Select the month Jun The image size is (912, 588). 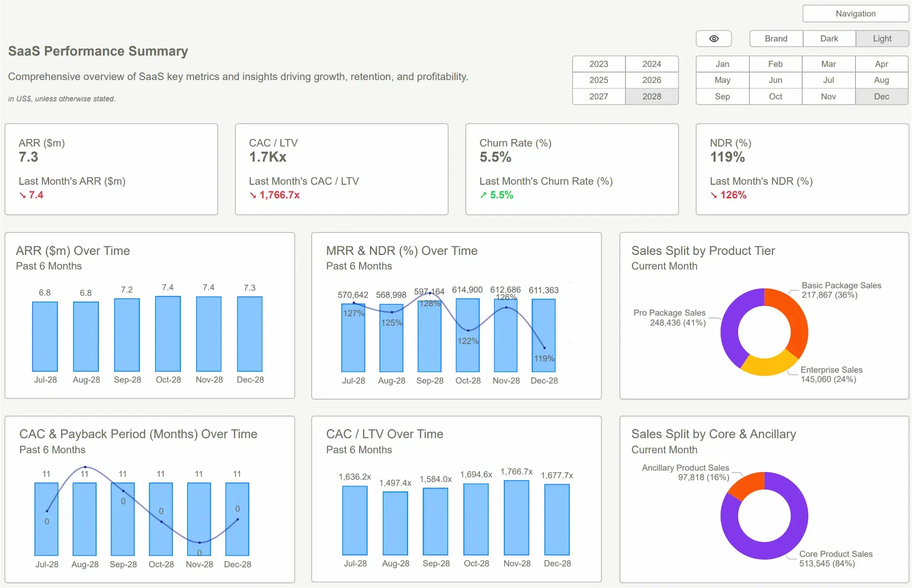click(x=775, y=80)
